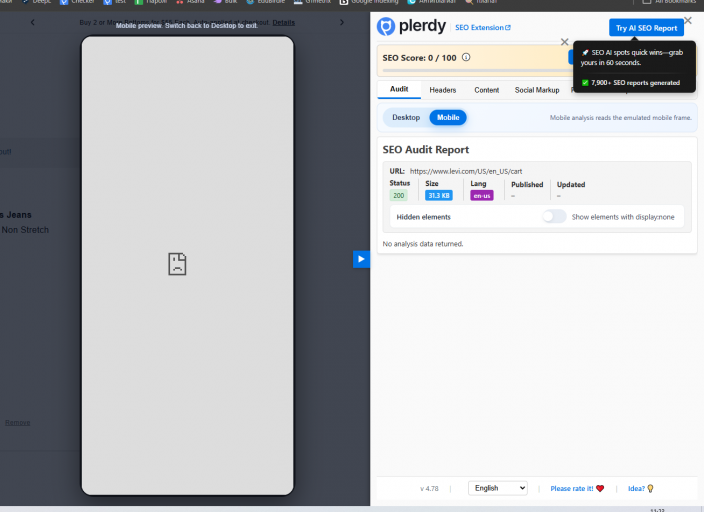Click the audited URL text
This screenshot has height=512, width=704.
point(466,171)
